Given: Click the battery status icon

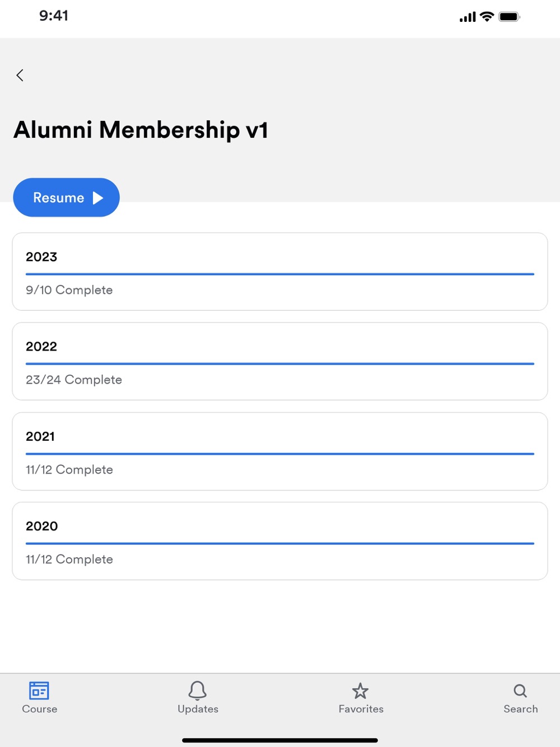Looking at the screenshot, I should coord(510,17).
